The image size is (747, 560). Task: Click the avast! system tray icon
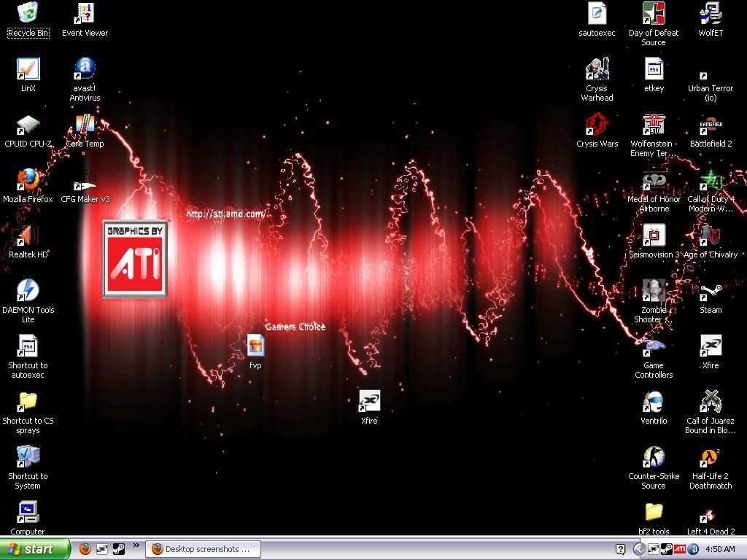tap(693, 550)
